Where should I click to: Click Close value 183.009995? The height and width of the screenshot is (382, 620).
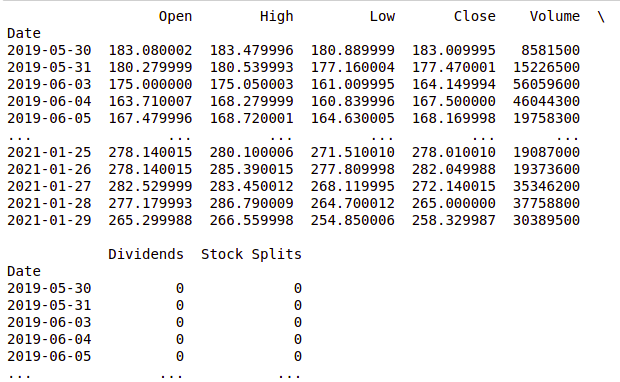[454, 50]
